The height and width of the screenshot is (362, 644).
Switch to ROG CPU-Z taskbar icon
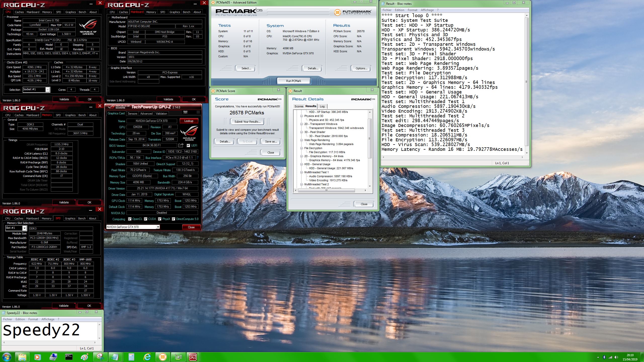pyautogui.click(x=193, y=357)
